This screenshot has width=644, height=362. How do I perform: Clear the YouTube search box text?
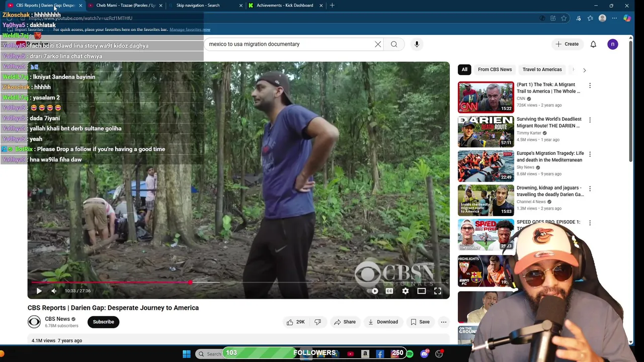tap(378, 44)
